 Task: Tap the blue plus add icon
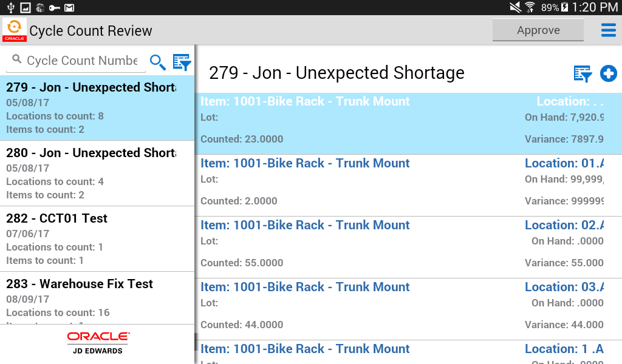pos(608,73)
